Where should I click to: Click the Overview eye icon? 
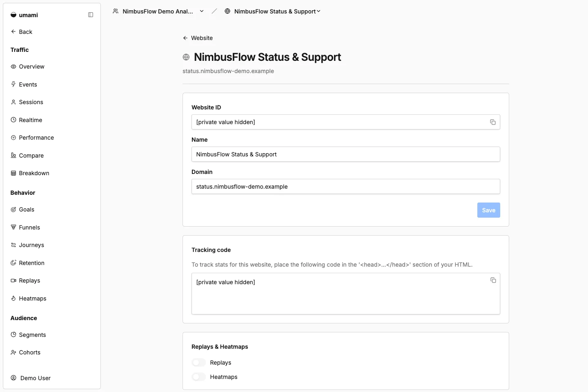[13, 67]
